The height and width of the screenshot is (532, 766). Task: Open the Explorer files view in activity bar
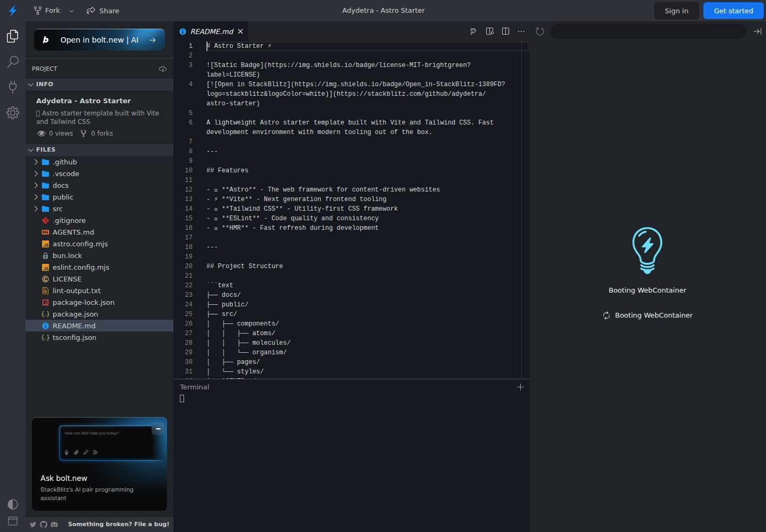[x=13, y=36]
